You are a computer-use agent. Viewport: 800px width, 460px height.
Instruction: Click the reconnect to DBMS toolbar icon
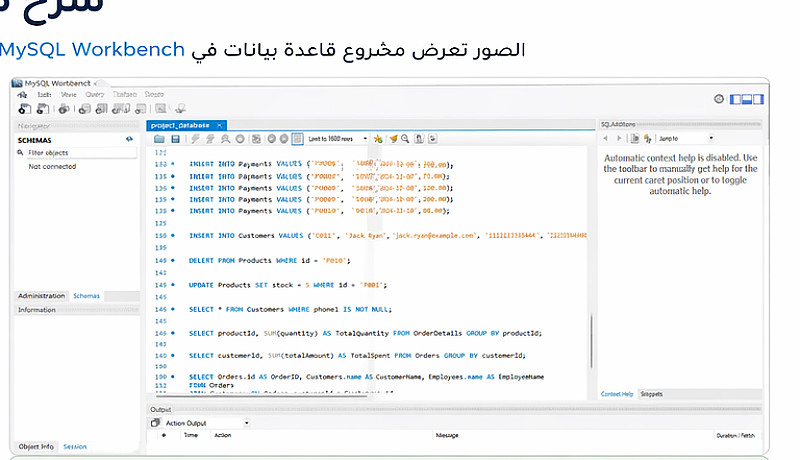181,109
